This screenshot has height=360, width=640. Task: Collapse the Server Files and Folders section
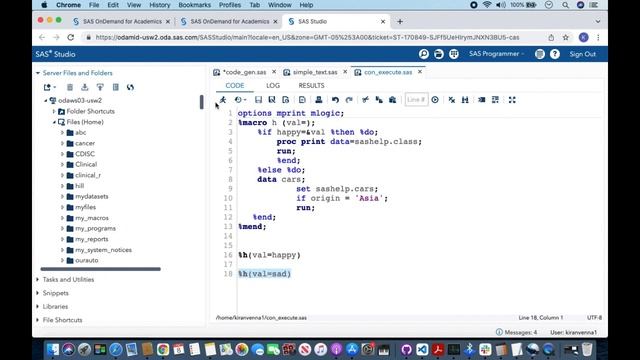38,73
